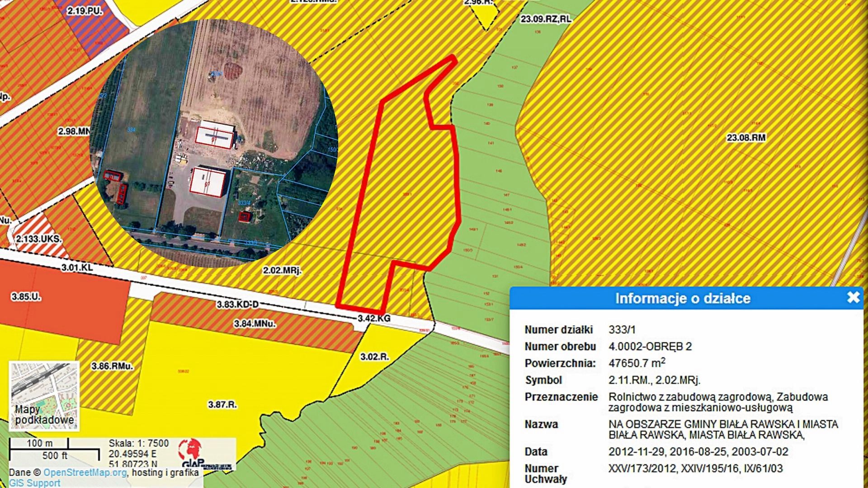Close the Informacje o działce panel
This screenshot has width=868, height=488.
pyautogui.click(x=853, y=297)
